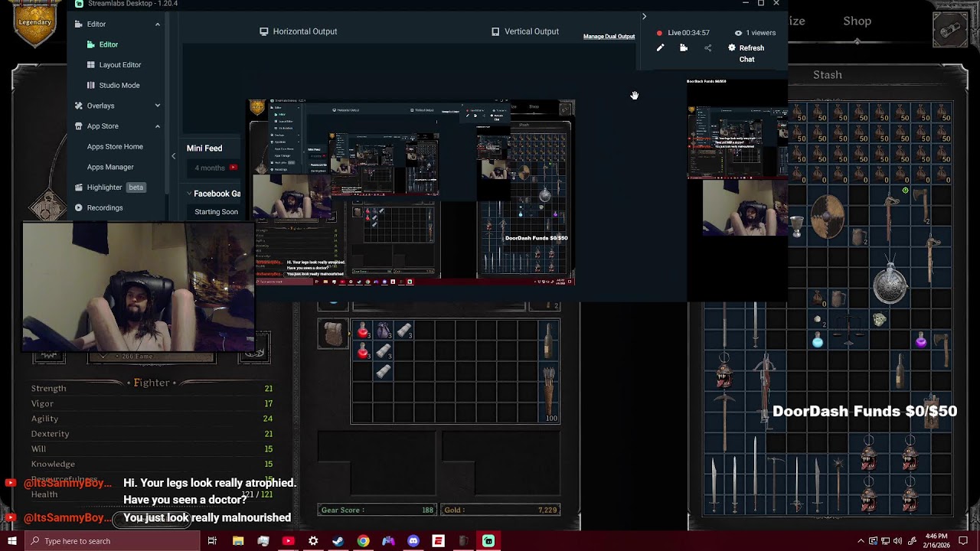Click the Windows Start button
The width and height of the screenshot is (980, 551).
click(11, 541)
